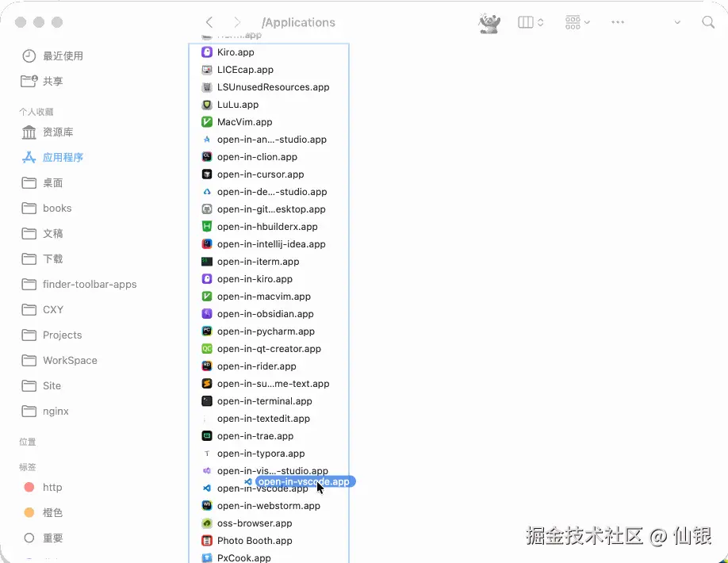Image resolution: width=728 pixels, height=563 pixels.
Task: Click the back navigation arrow
Action: (208, 22)
